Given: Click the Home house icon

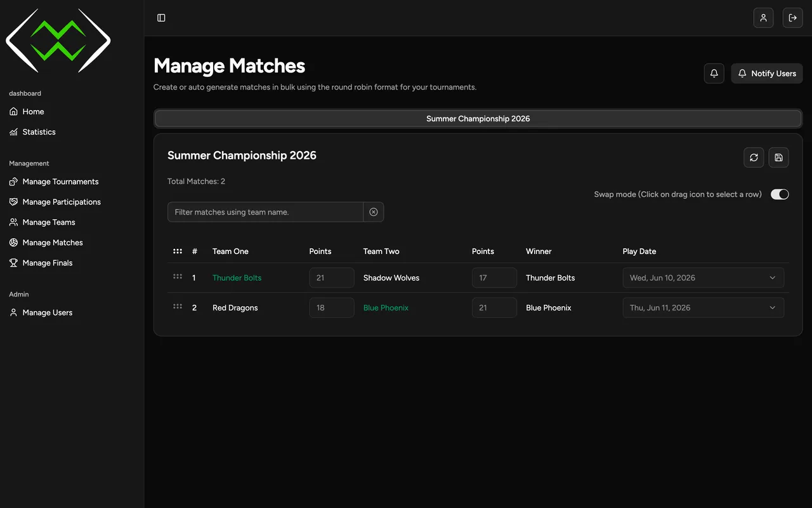Looking at the screenshot, I should (14, 112).
